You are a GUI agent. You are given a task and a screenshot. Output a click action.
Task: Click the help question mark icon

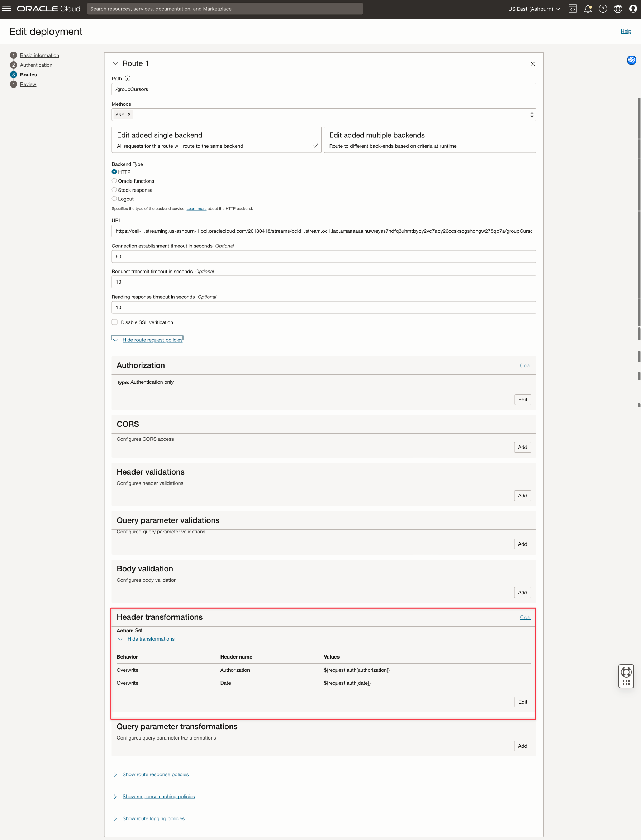603,8
